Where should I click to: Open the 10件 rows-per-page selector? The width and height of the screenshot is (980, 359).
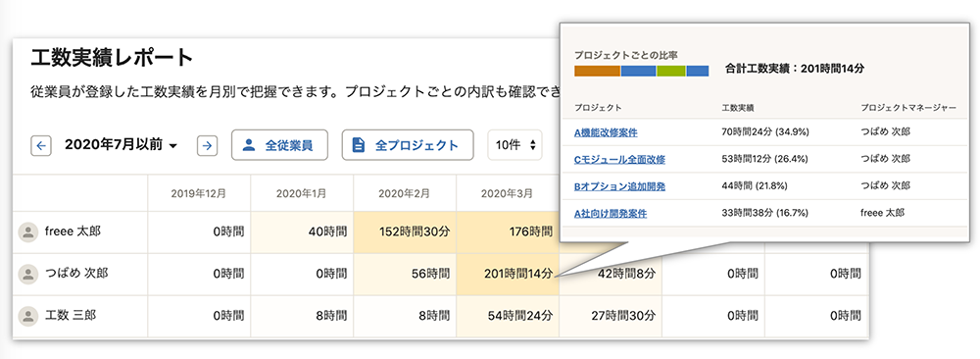click(x=514, y=146)
